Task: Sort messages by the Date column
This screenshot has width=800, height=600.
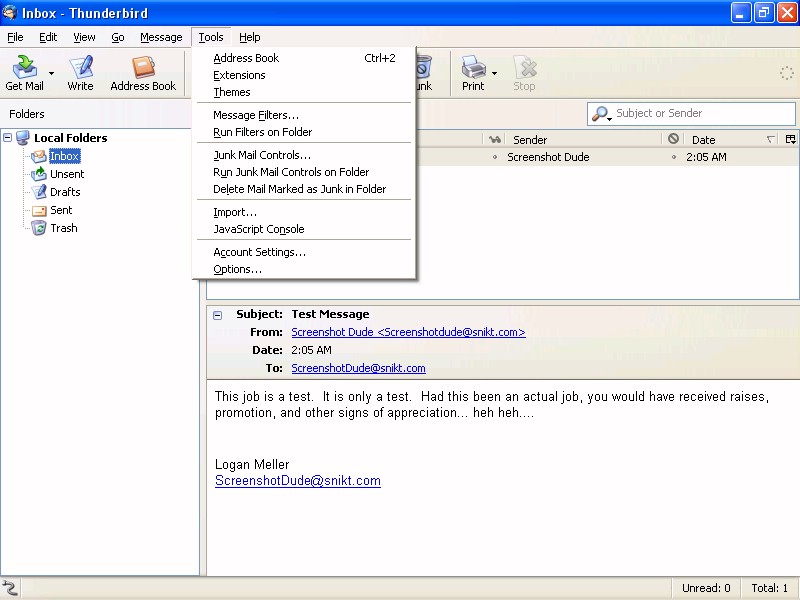Action: tap(731, 140)
